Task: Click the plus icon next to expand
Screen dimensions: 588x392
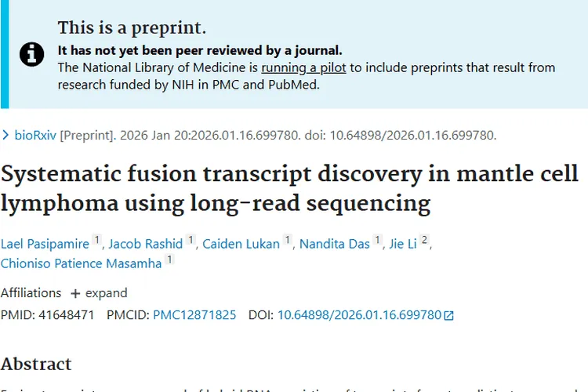Action: (x=75, y=293)
